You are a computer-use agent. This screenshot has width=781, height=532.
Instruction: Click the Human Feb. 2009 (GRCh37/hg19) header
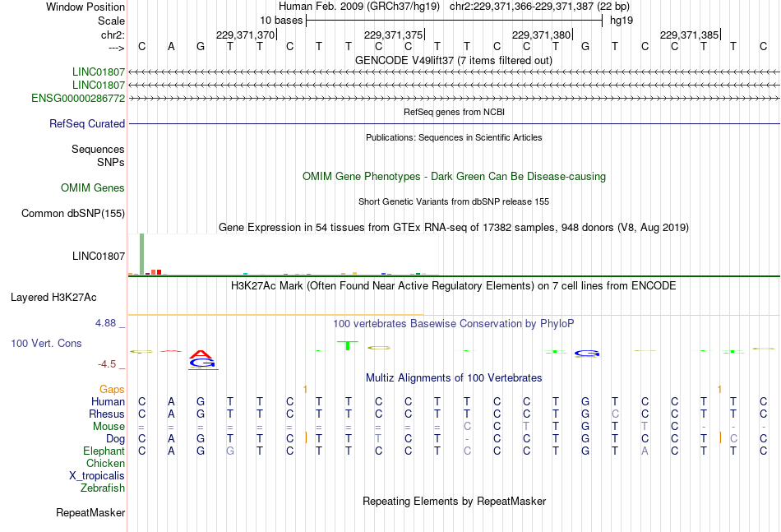point(359,7)
